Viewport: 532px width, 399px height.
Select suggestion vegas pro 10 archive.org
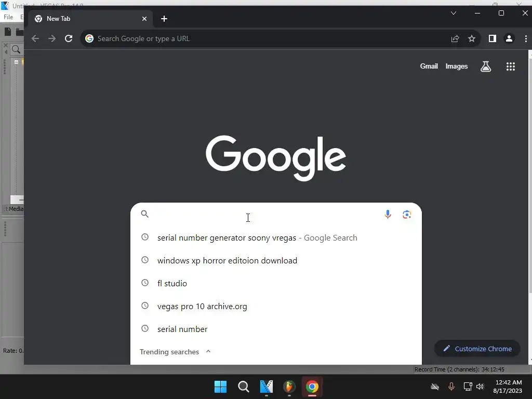[x=276, y=307]
